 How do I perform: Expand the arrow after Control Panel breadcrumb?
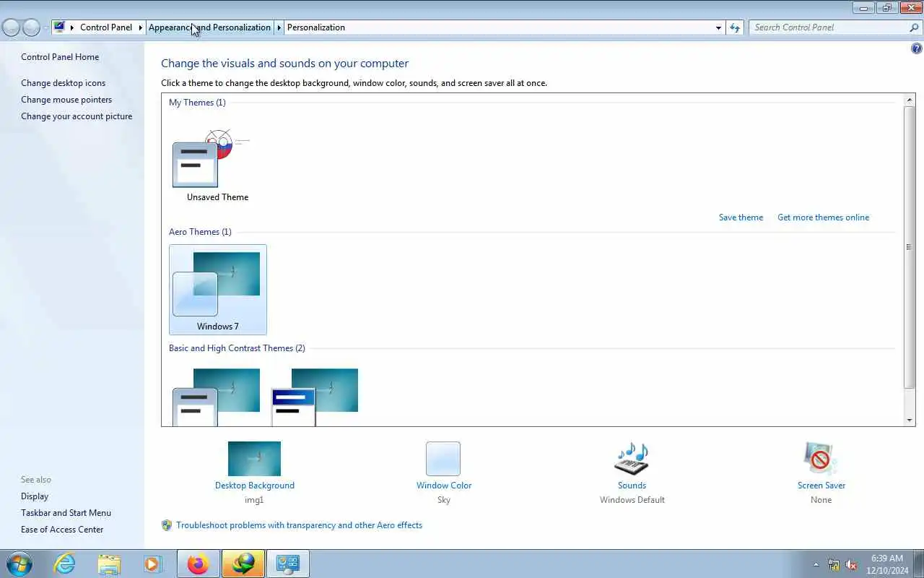[140, 27]
